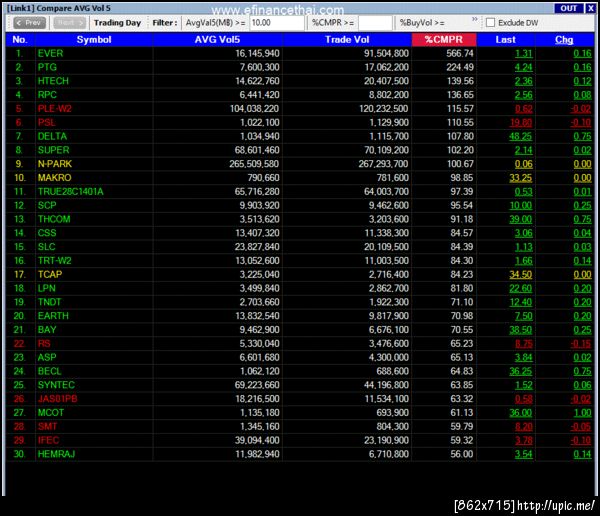Select the EVER symbol row
The image size is (600, 516).
click(x=300, y=54)
